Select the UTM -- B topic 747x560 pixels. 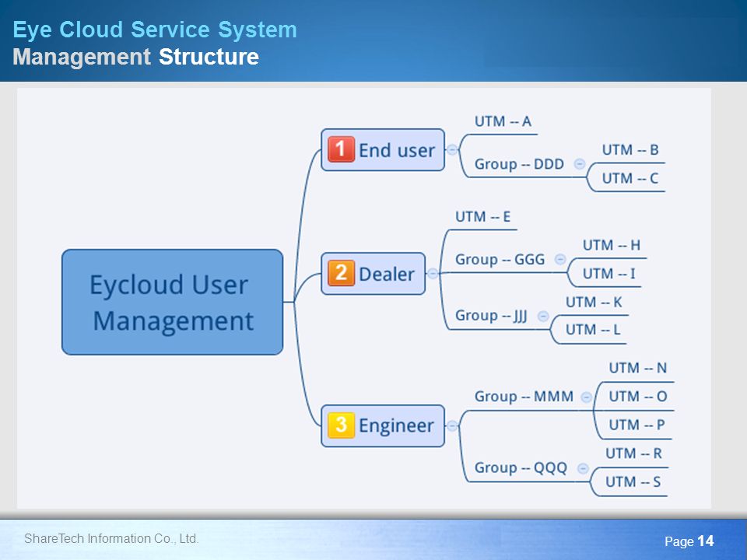tap(630, 150)
